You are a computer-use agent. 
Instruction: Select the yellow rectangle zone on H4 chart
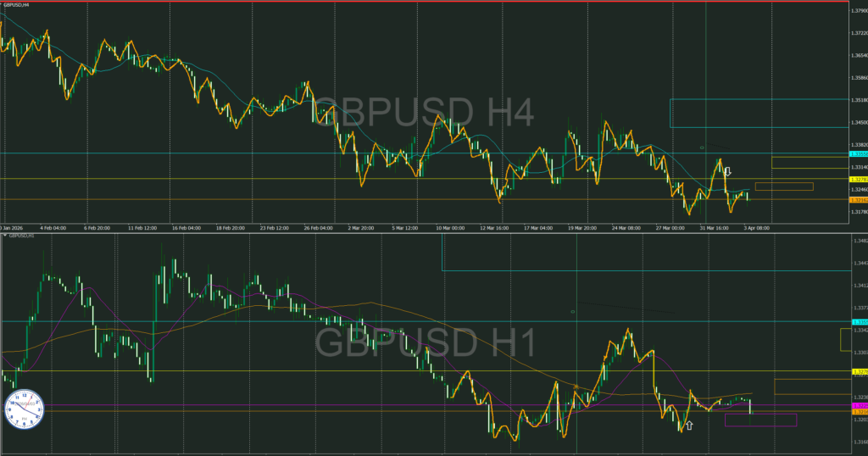(x=809, y=163)
